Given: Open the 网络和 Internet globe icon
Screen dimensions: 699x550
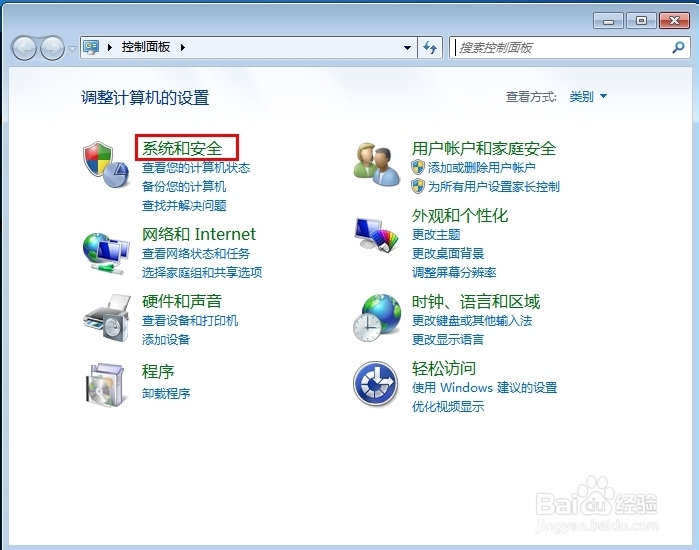Looking at the screenshot, I should click(x=106, y=254).
